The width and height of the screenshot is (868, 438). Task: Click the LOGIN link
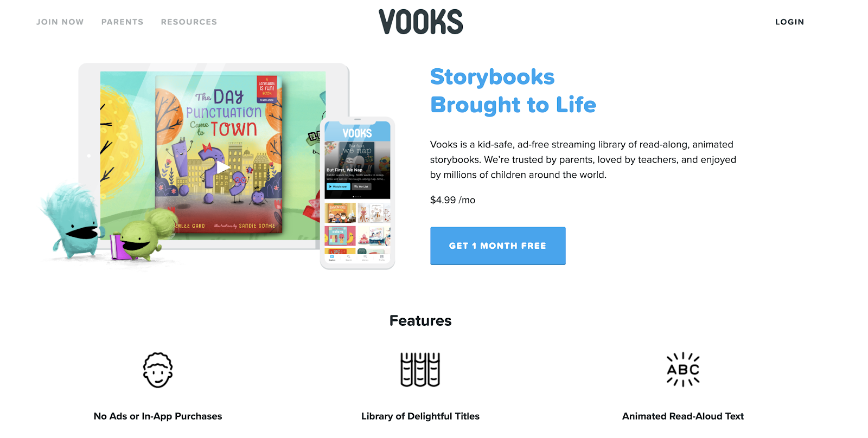[790, 22]
